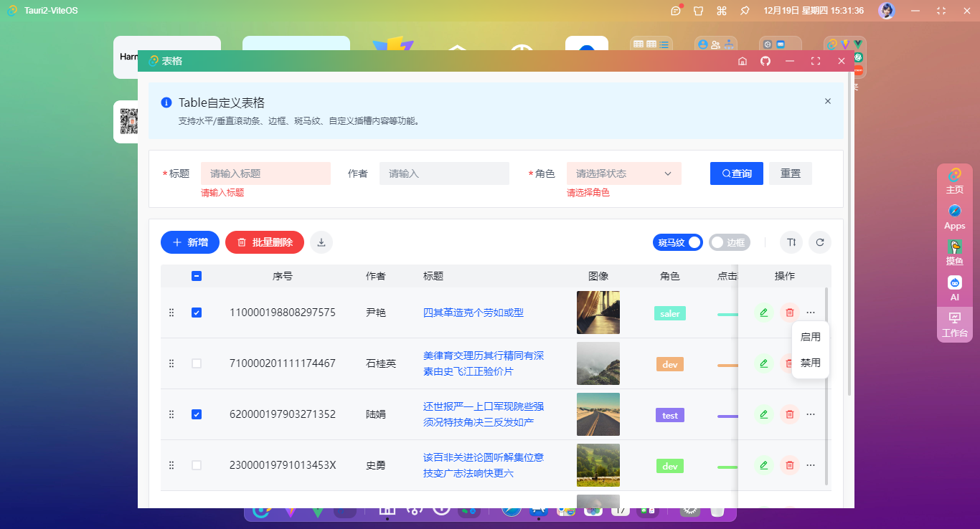Refresh the table data
The image size is (980, 529).
[820, 242]
